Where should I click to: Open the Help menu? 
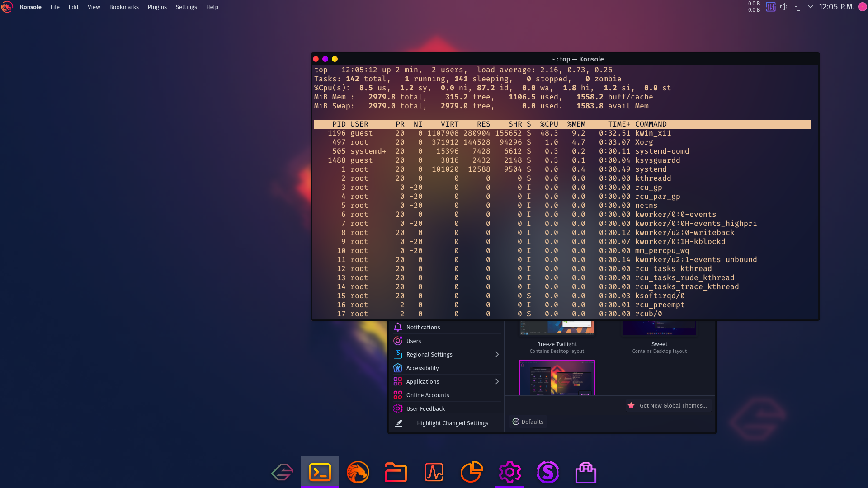[x=212, y=7]
